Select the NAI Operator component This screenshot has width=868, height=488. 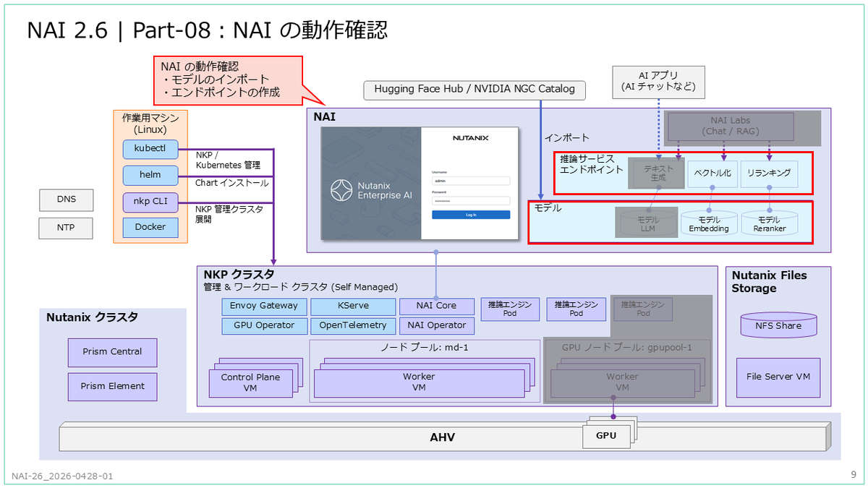tap(436, 325)
